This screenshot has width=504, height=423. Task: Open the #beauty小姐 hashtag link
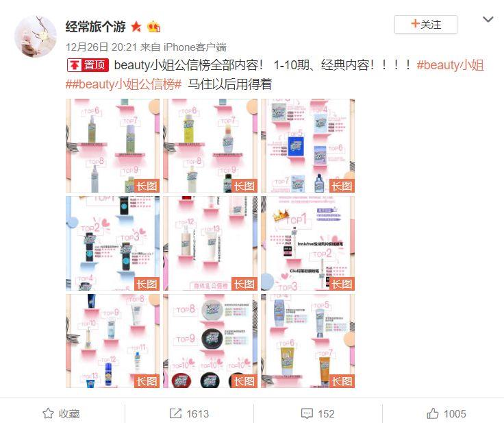(450, 65)
